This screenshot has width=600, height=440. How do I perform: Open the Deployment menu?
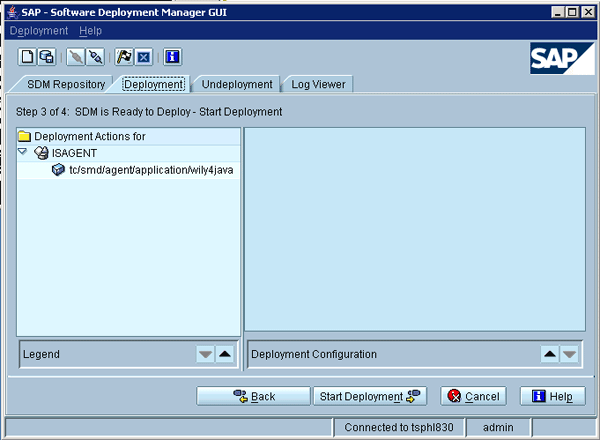[x=39, y=31]
